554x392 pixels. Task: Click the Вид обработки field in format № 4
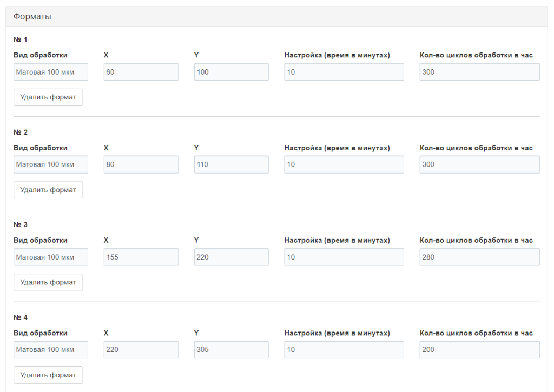click(51, 350)
